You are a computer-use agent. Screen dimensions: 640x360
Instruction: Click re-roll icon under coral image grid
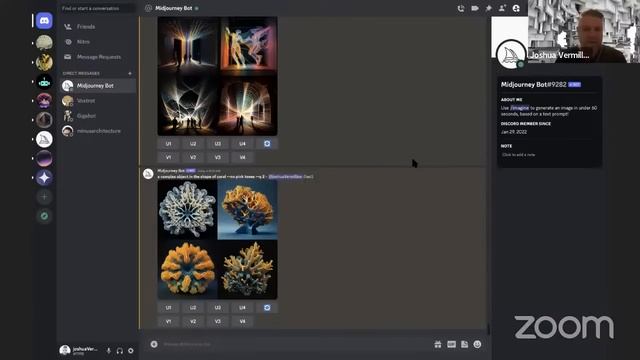[267, 307]
